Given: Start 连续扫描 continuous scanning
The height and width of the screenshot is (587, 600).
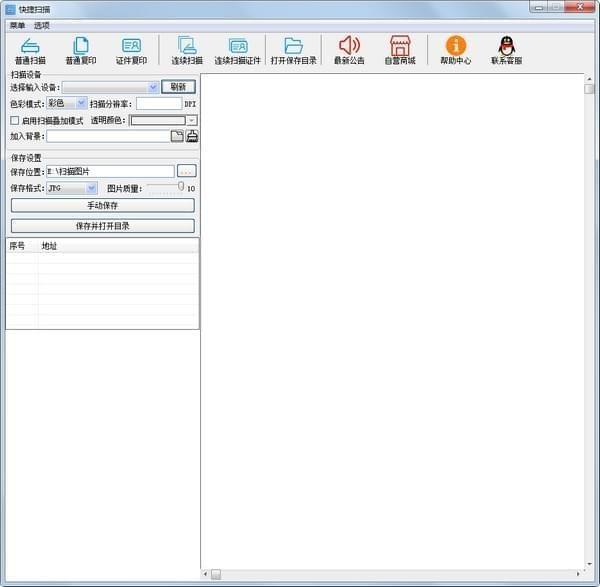Looking at the screenshot, I should coord(187,51).
